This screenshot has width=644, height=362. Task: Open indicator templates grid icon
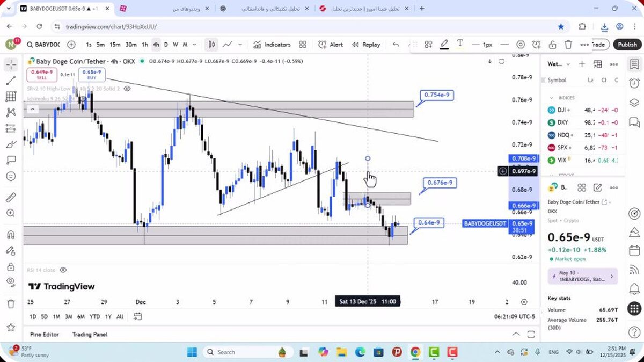(x=303, y=45)
